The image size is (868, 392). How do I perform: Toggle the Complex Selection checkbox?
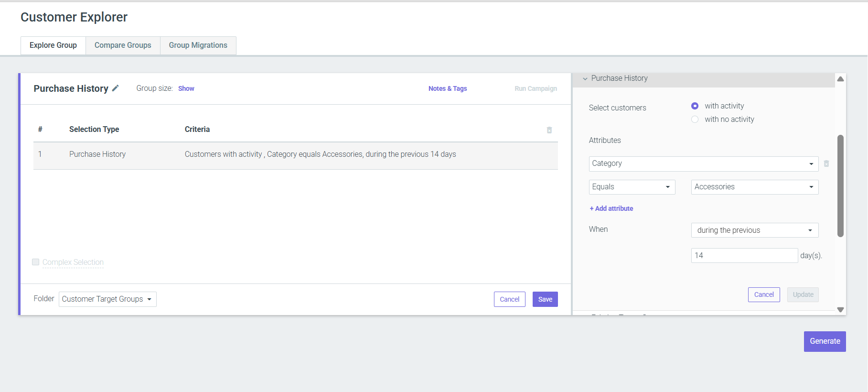[x=36, y=262]
